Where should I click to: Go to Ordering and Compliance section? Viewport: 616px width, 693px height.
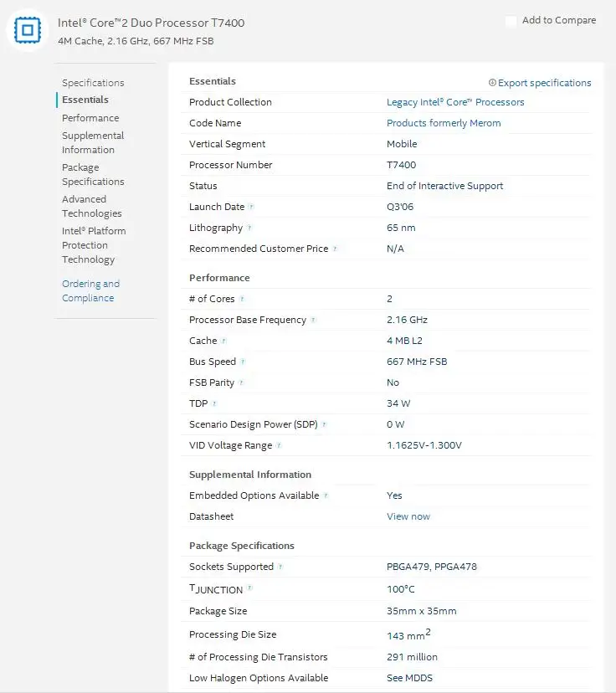(x=90, y=290)
